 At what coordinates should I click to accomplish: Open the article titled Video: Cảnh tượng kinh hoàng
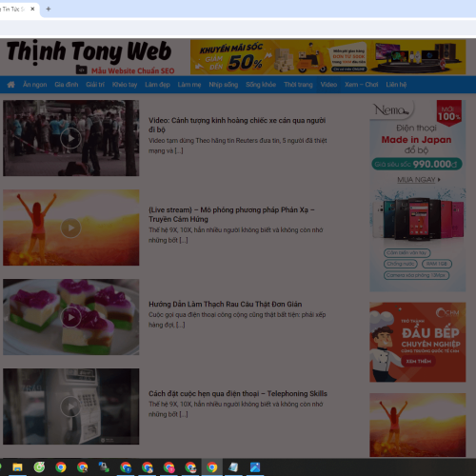237,125
